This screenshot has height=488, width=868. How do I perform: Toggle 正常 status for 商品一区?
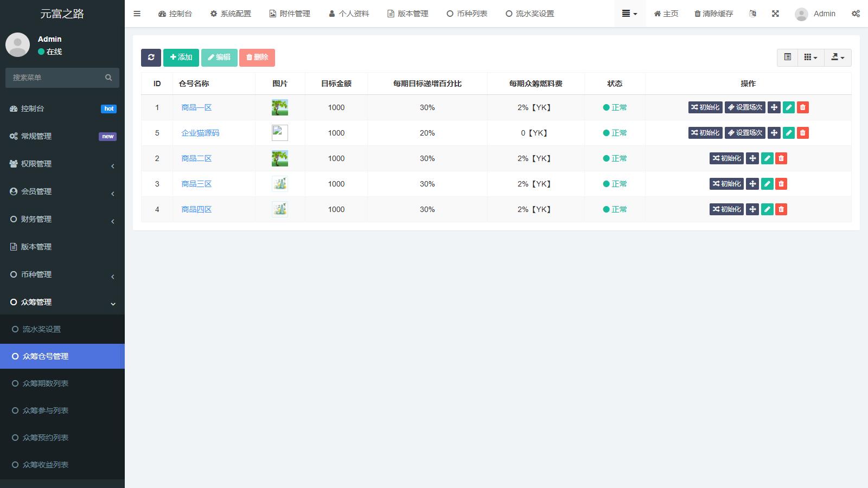pyautogui.click(x=615, y=107)
